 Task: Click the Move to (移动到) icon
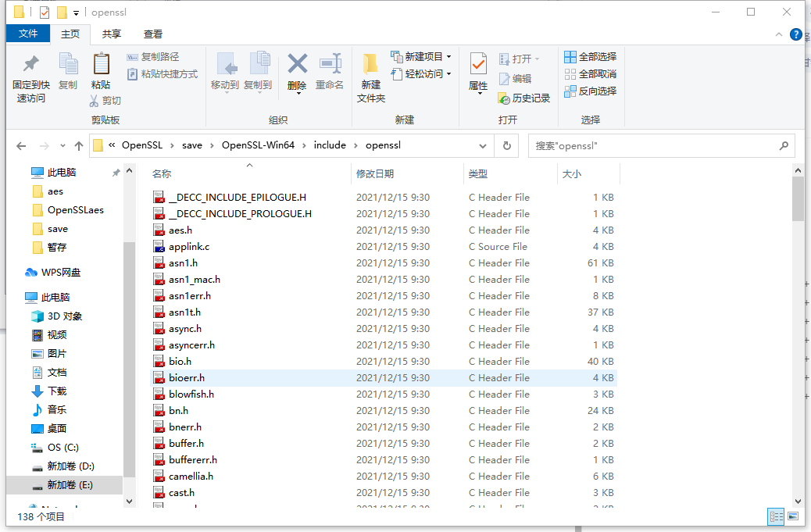pos(227,63)
